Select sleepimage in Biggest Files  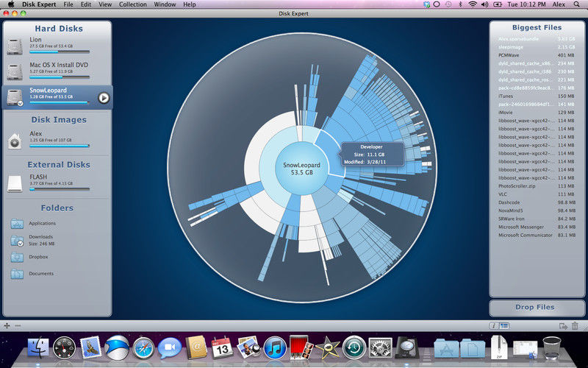coord(537,47)
